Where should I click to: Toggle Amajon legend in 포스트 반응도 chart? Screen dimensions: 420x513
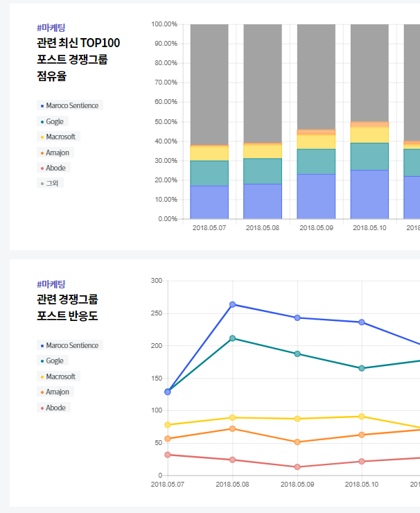(55, 392)
